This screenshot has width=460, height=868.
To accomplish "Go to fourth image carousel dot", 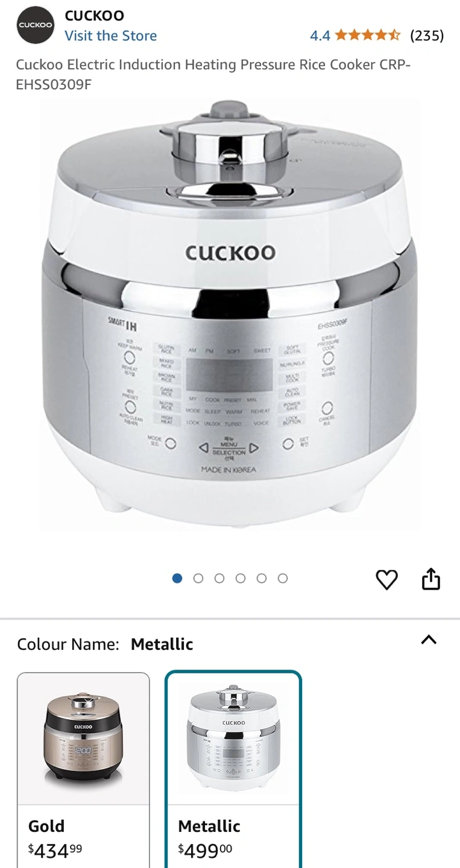I will [x=241, y=578].
